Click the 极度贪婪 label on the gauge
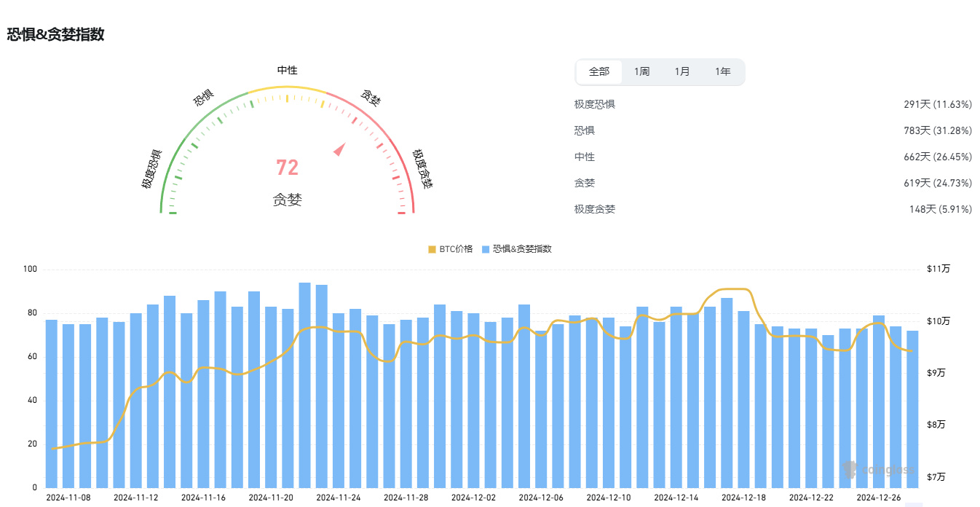980x507 pixels. 422,169
